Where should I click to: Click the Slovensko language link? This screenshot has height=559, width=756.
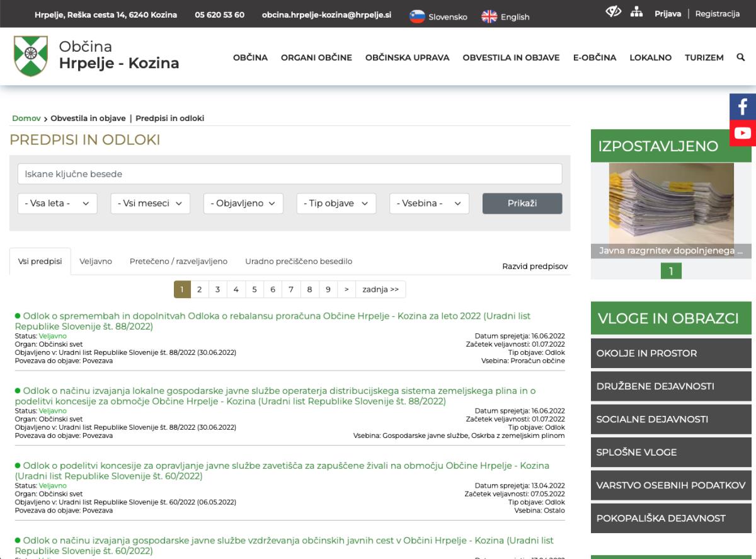click(448, 17)
